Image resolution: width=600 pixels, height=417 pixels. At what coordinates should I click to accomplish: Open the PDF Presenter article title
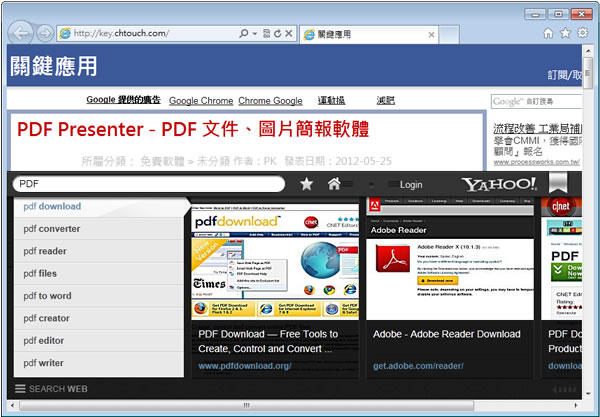(193, 129)
